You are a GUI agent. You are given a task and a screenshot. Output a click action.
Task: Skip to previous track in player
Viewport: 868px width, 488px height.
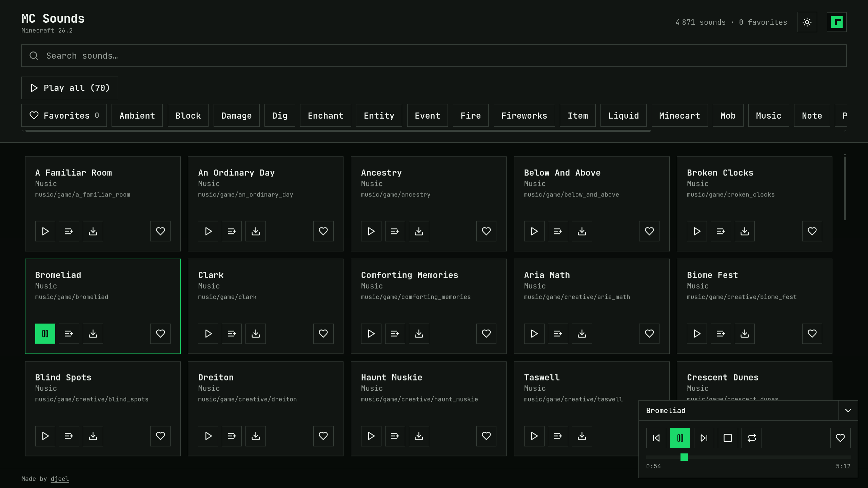656,438
